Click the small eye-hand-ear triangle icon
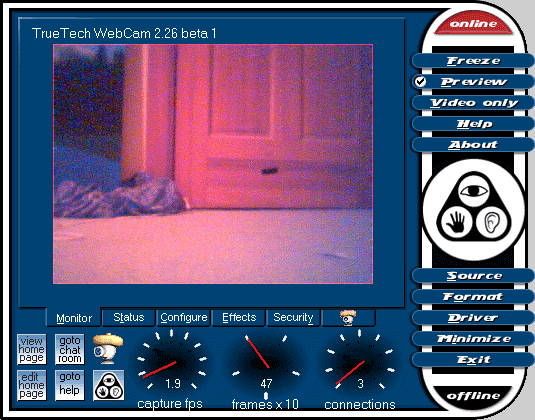Viewport: 535px width, 420px height. click(109, 385)
